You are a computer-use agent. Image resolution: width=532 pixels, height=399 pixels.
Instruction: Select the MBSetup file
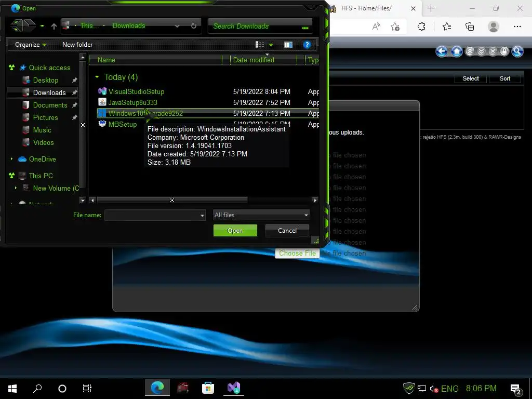[x=123, y=124]
